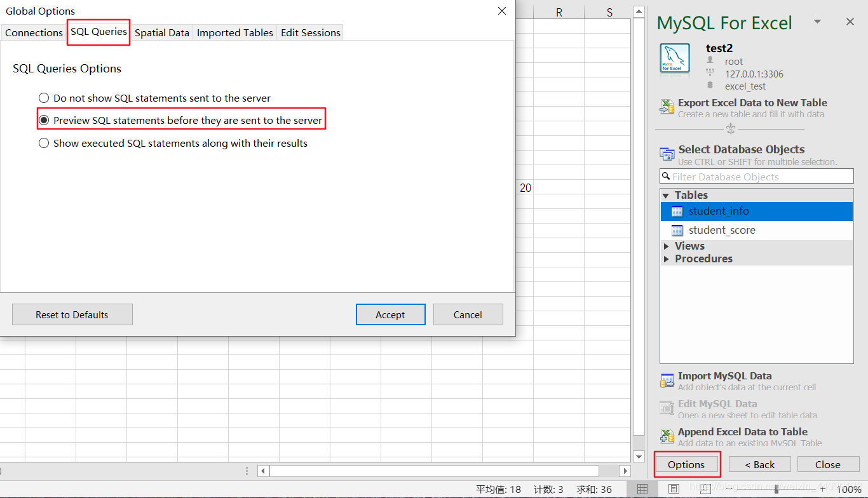Click the 100% zoom level
868x498 pixels.
coord(849,489)
